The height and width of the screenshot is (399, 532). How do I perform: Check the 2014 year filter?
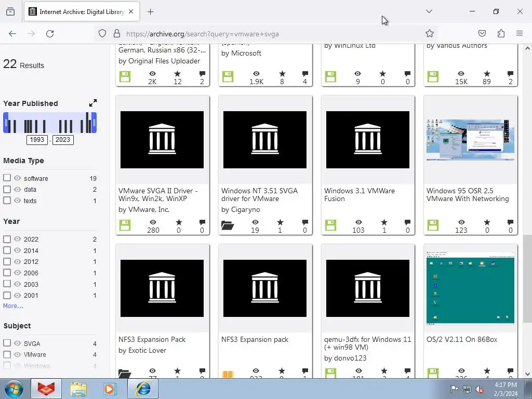(7, 250)
